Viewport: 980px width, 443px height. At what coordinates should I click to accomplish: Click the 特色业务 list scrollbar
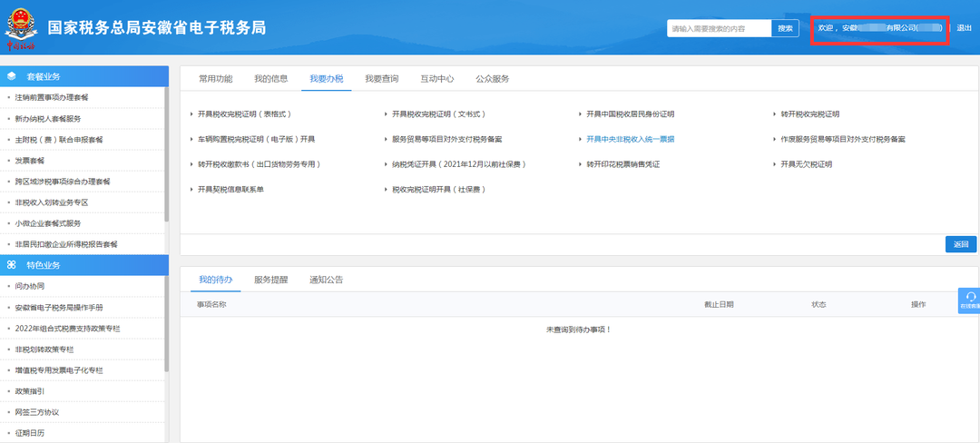tap(166, 324)
